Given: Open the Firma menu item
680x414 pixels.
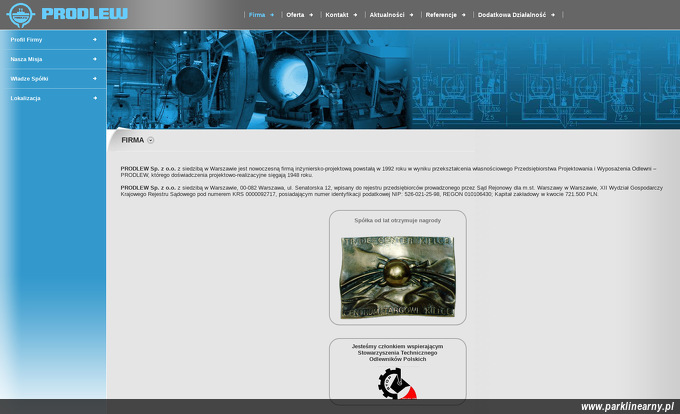Looking at the screenshot, I should coord(257,15).
